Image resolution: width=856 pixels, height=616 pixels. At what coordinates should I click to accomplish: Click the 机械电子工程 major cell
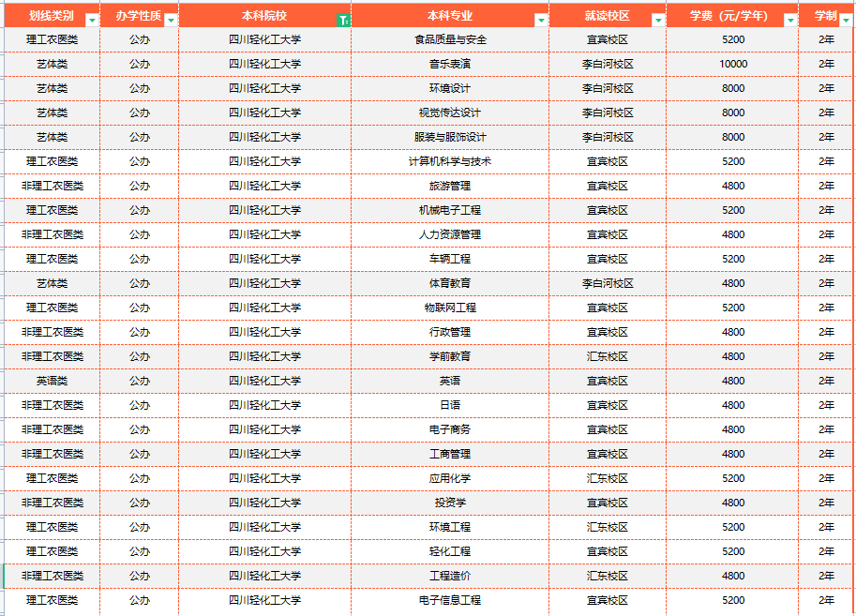[450, 210]
